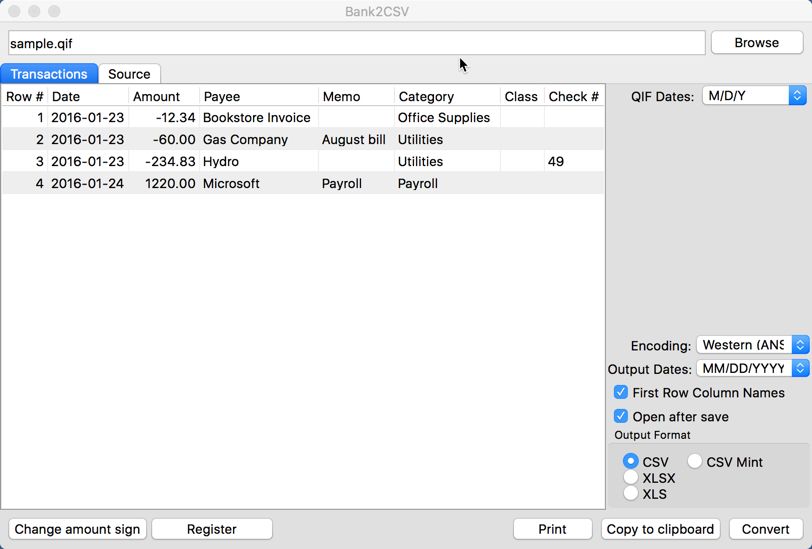
Task: Print the transactions
Action: click(x=553, y=529)
